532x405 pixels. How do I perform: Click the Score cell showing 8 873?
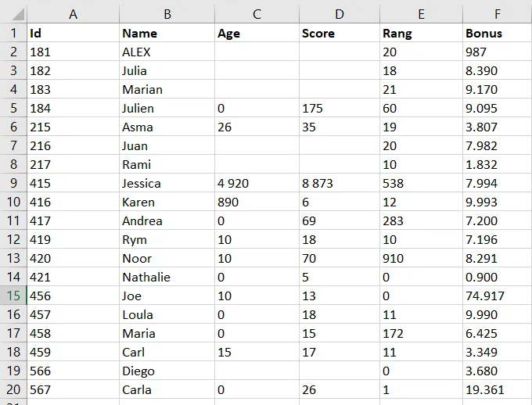click(x=338, y=183)
